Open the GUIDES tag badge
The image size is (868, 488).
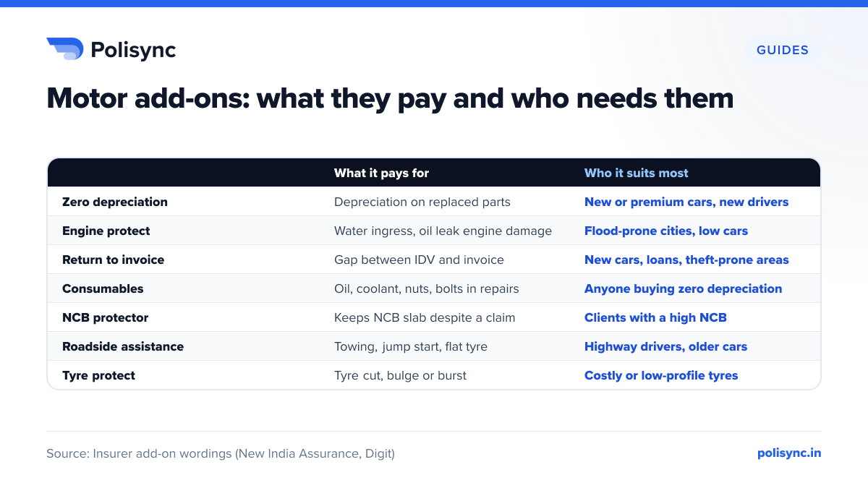(x=783, y=51)
